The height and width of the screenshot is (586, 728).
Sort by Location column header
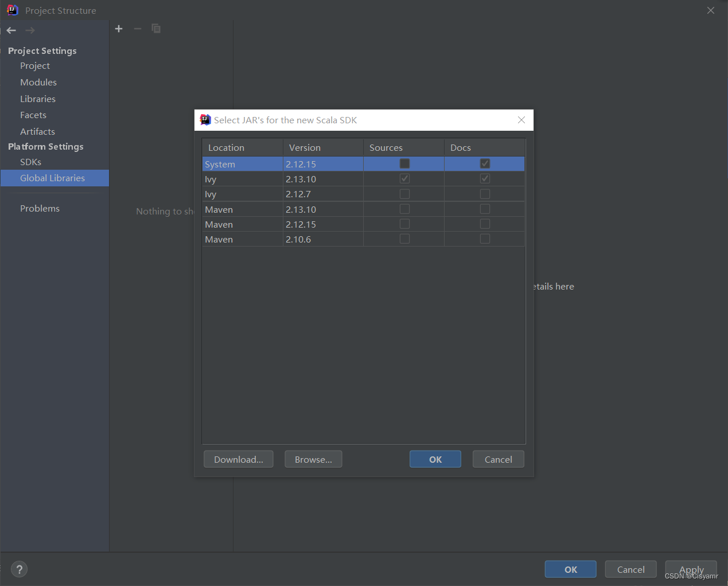[x=243, y=147]
